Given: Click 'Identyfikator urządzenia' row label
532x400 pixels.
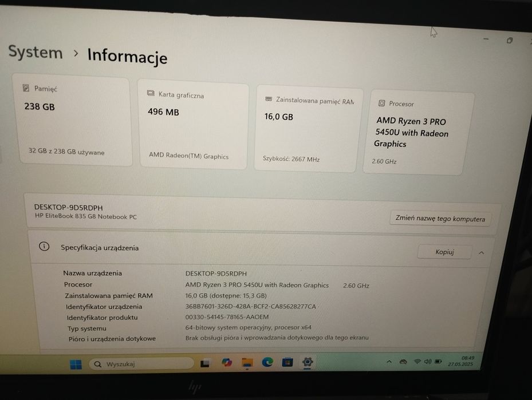Looking at the screenshot, I should click(x=104, y=307).
